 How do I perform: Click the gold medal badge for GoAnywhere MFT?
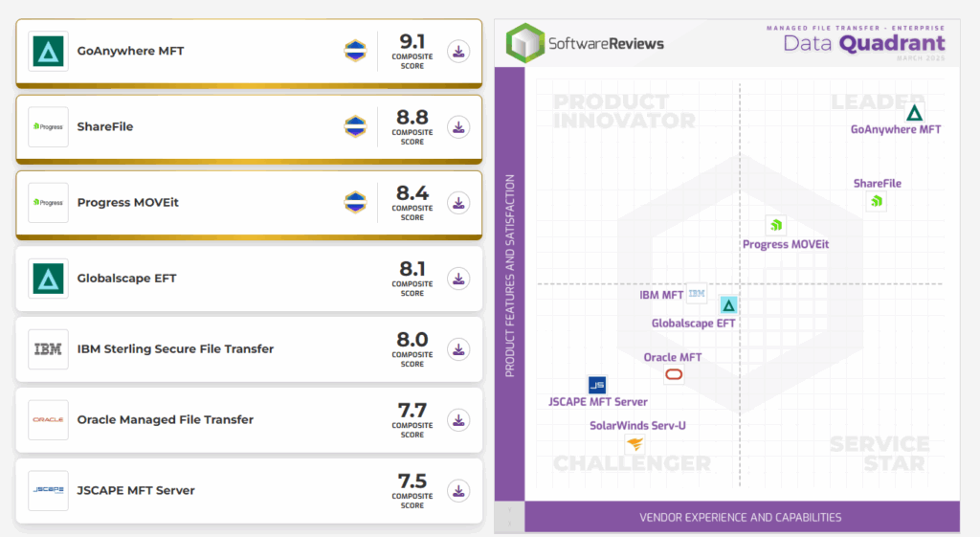(x=355, y=51)
